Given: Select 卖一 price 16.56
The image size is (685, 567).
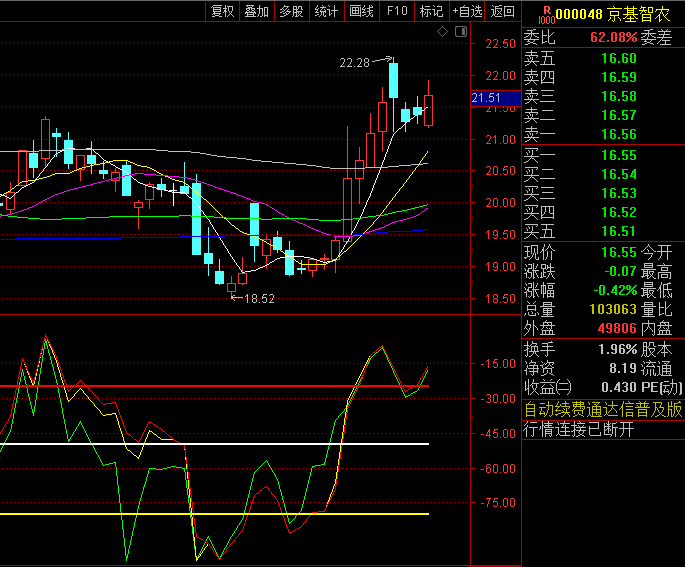Looking at the screenshot, I should click(x=619, y=134).
